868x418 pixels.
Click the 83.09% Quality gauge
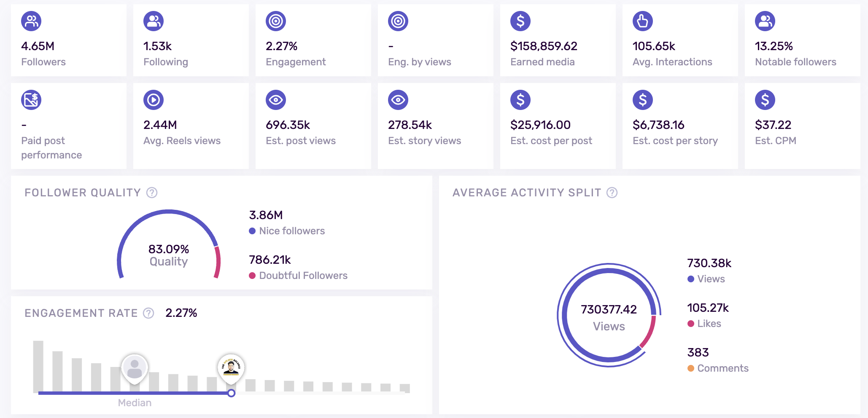tap(169, 244)
